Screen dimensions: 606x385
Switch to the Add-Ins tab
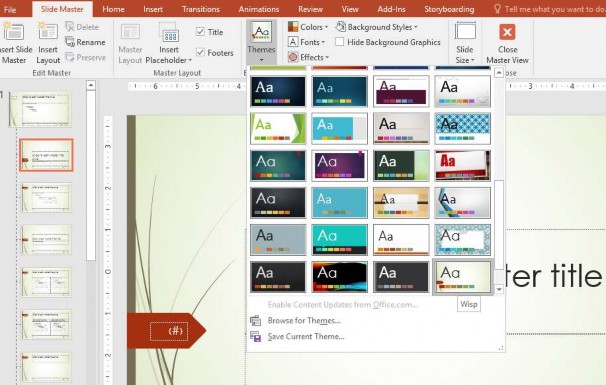[392, 9]
